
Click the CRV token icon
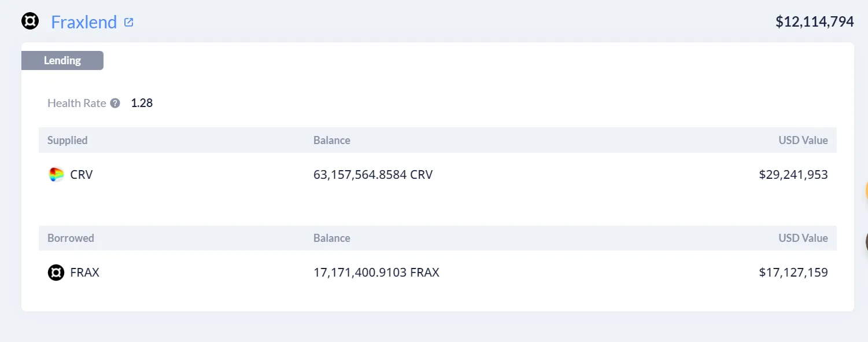coord(56,175)
